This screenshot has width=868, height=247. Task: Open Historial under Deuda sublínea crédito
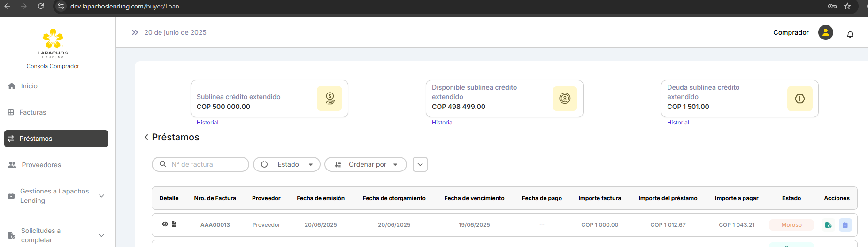click(678, 123)
